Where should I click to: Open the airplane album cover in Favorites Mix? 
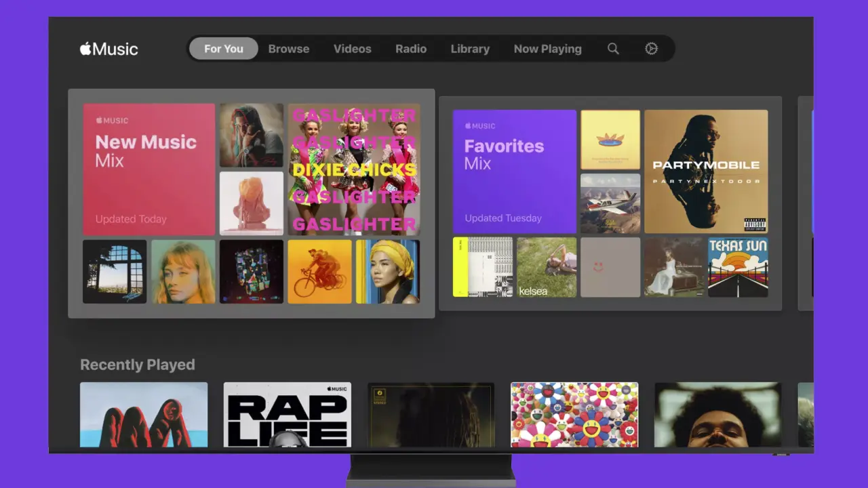pyautogui.click(x=610, y=203)
